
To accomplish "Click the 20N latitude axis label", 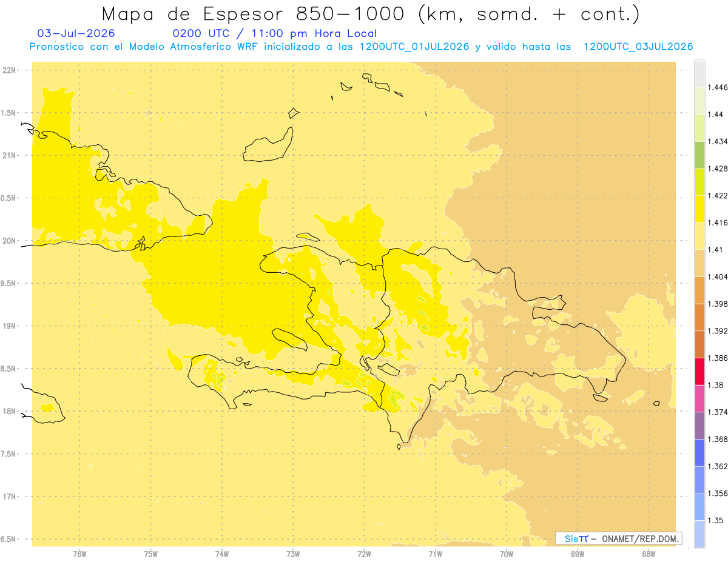I will pos(10,241).
